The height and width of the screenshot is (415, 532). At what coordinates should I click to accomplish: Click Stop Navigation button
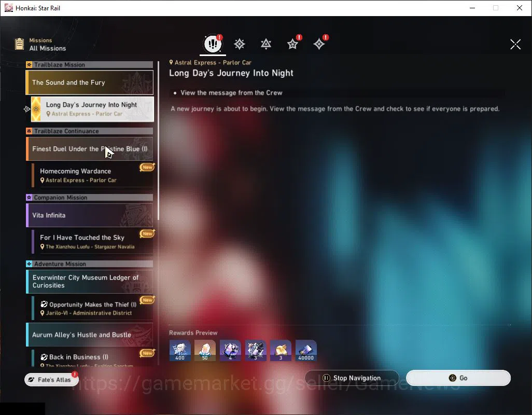(x=352, y=378)
